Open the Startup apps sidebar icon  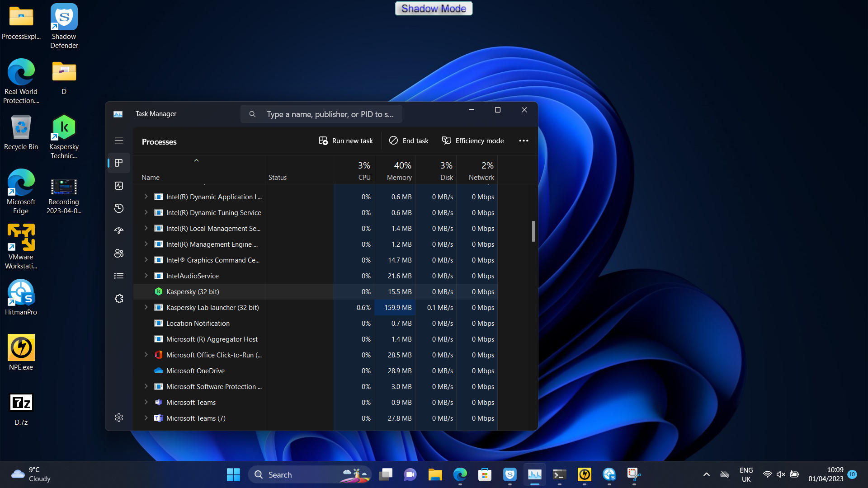(119, 230)
